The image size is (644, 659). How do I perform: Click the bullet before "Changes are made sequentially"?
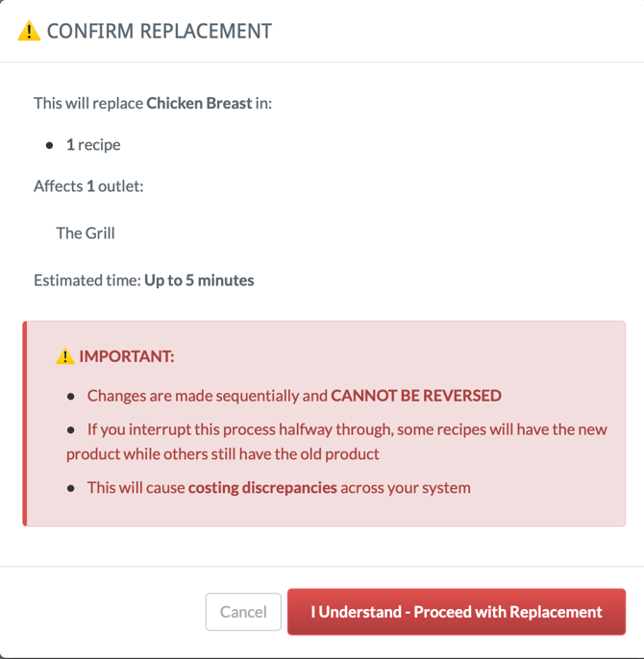71,396
